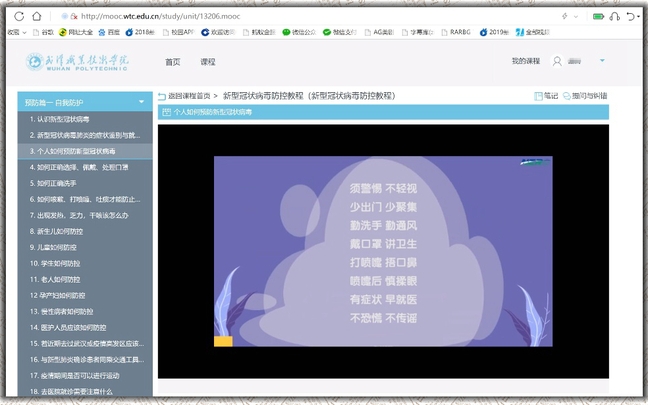Collapse the 预防篇一 自我防护 chapter section
The image size is (648, 405).
click(141, 103)
